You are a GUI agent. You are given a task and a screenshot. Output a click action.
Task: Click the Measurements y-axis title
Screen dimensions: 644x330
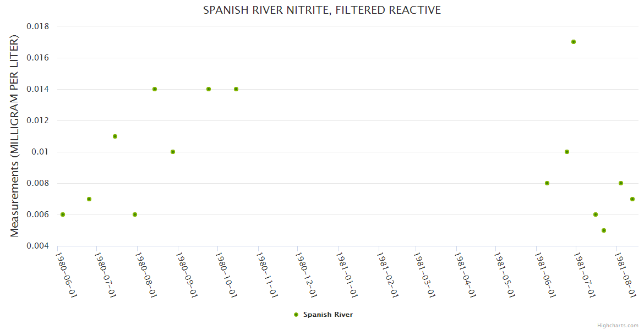tap(14, 136)
